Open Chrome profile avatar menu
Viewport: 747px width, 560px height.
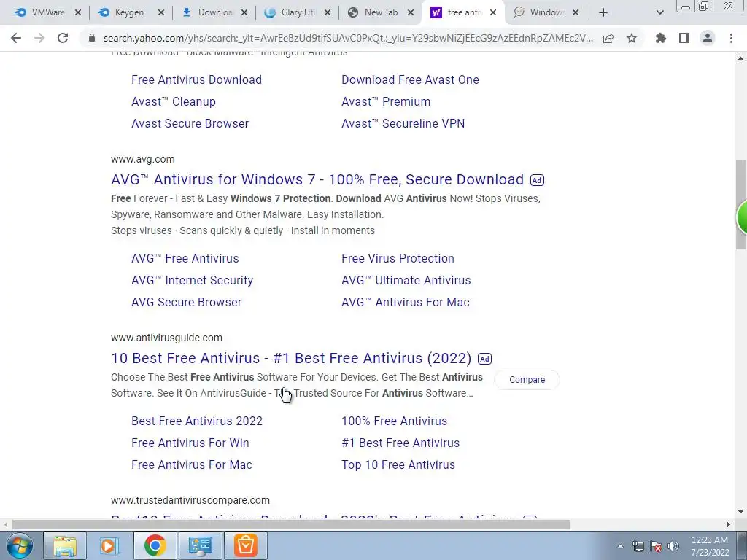(x=708, y=38)
